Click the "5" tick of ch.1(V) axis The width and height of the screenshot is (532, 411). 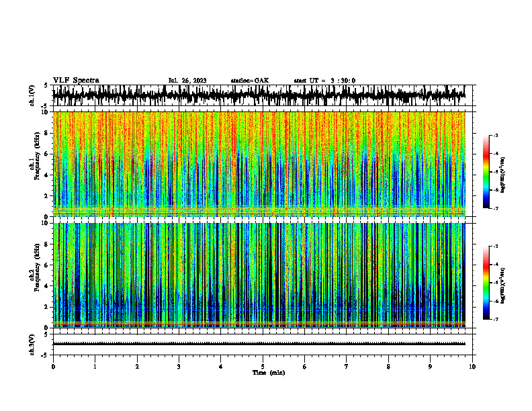[x=47, y=85]
